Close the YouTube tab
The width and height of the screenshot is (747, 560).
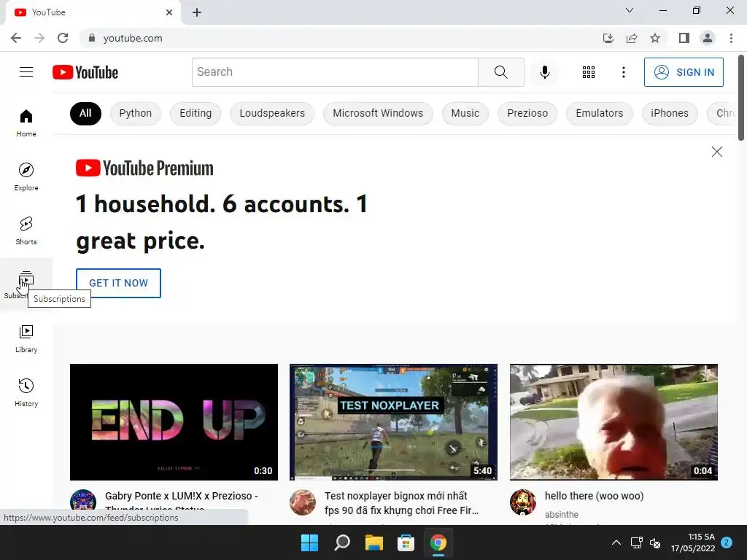pos(169,12)
